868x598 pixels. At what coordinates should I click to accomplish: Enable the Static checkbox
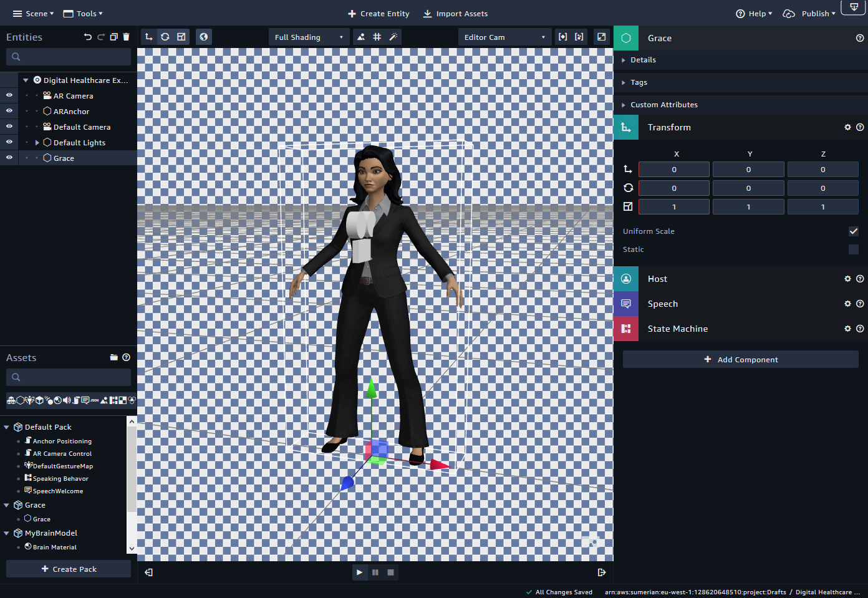(854, 249)
